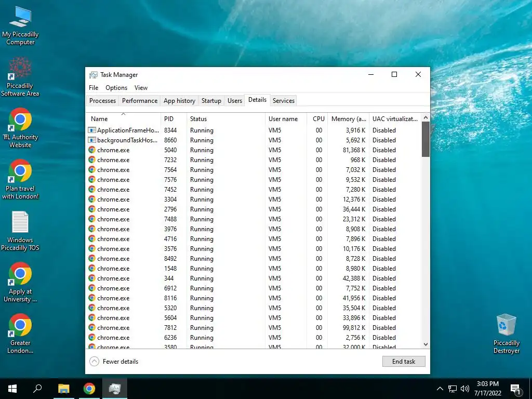Click Task Manager taskbar icon
The height and width of the screenshot is (399, 532).
click(x=115, y=389)
